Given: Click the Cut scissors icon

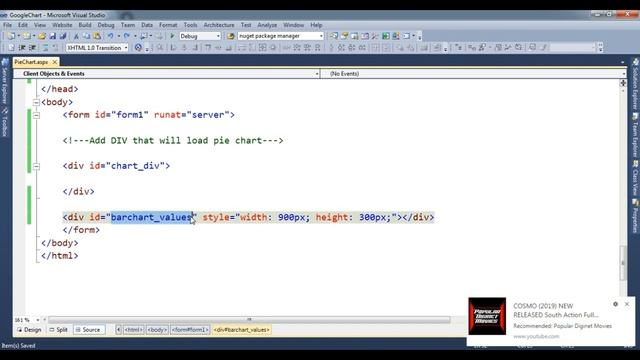Looking at the screenshot, I should coord(76,36).
